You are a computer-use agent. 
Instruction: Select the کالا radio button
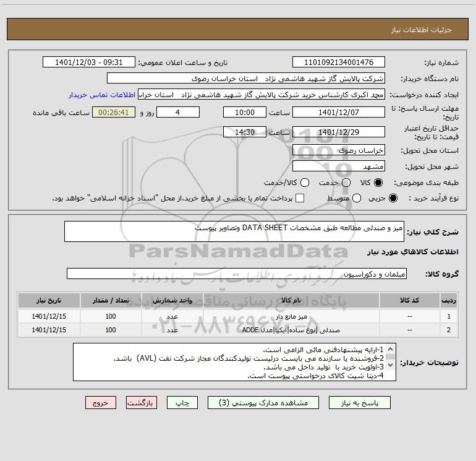pyautogui.click(x=378, y=183)
